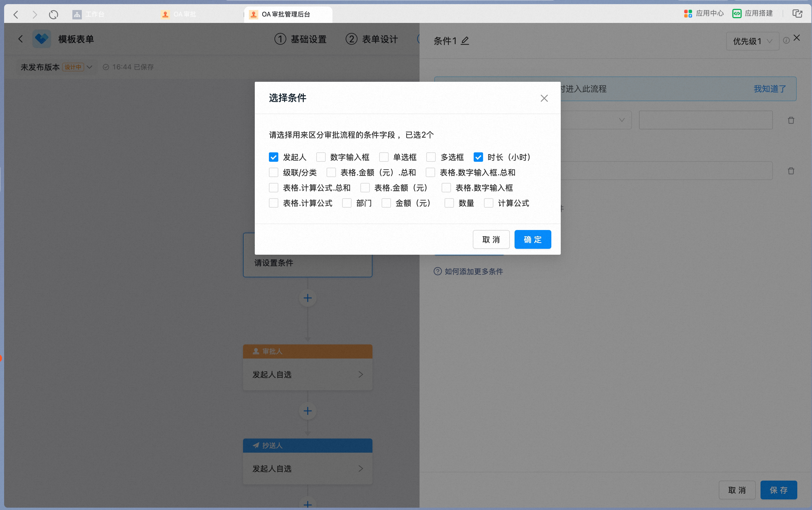Click the 审批人 node header
The width and height of the screenshot is (812, 510).
click(307, 351)
